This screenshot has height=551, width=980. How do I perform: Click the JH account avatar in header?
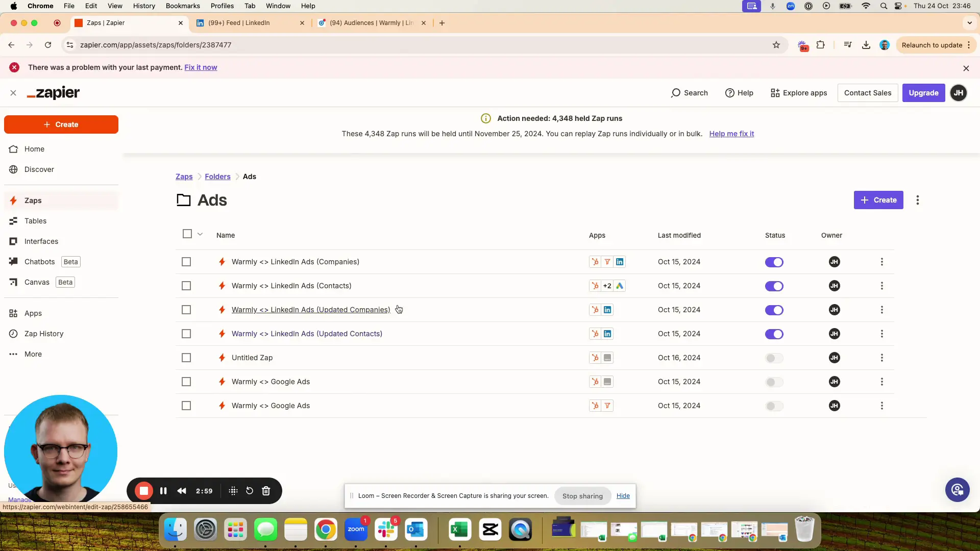[959, 93]
